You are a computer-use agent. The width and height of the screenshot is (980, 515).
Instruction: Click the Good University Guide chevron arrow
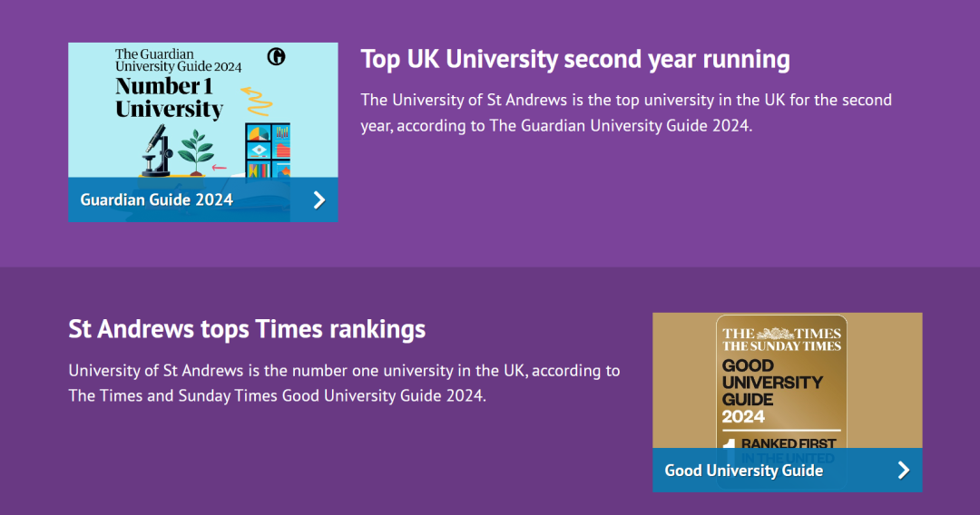tap(904, 470)
